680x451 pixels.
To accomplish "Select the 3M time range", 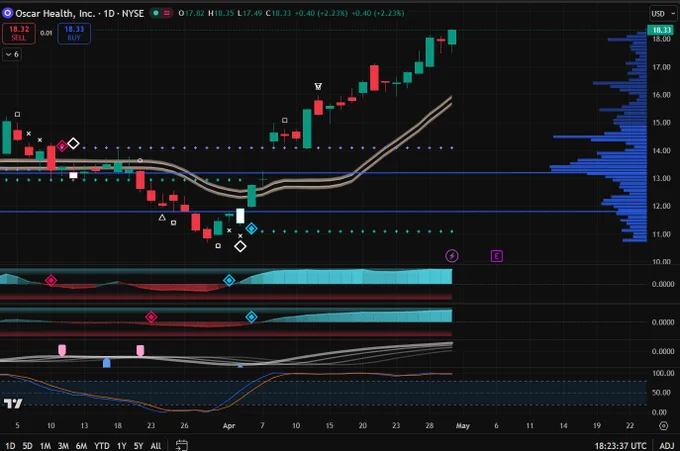I will 63,445.
